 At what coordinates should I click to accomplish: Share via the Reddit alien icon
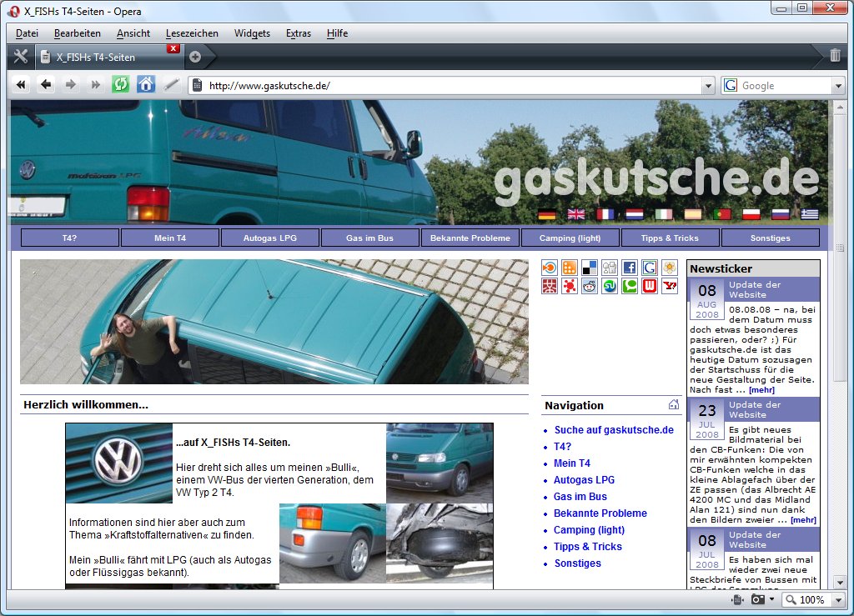(590, 286)
